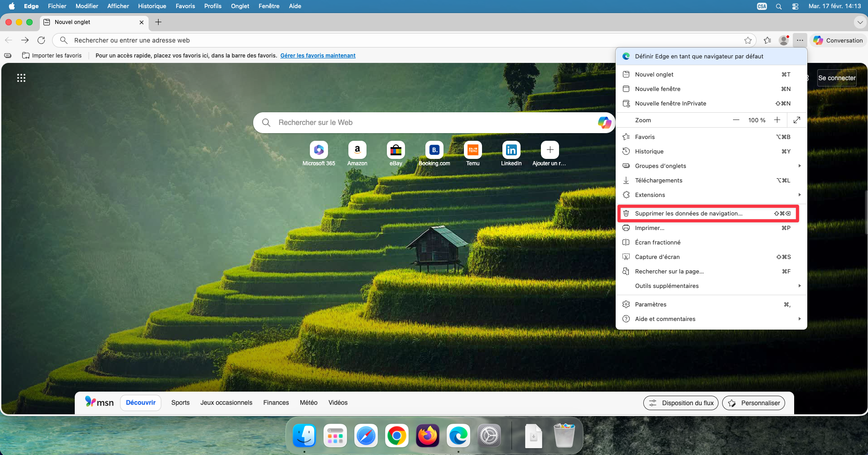Select Nouvelle fenêtre in the menu

[x=712, y=89]
